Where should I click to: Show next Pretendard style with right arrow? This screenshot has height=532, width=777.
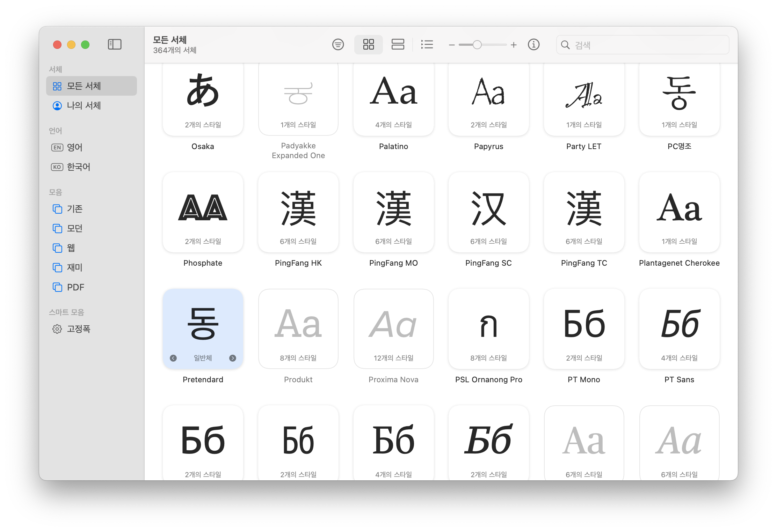pos(233,358)
